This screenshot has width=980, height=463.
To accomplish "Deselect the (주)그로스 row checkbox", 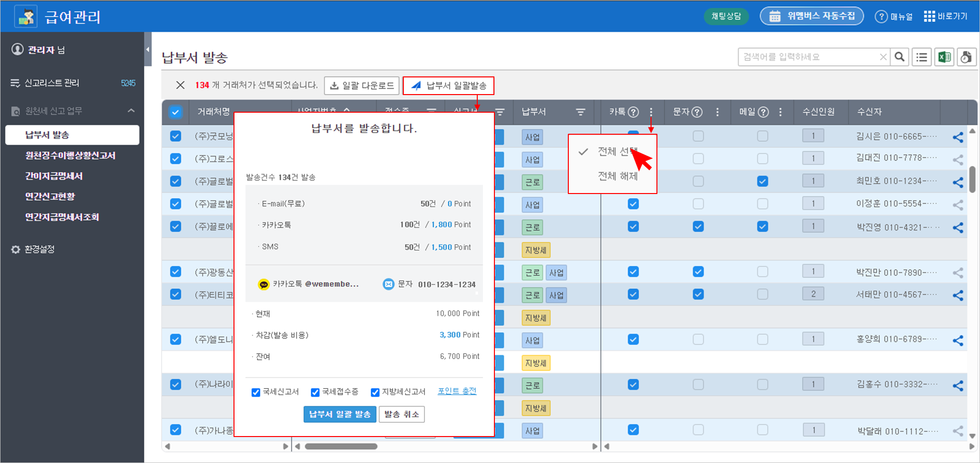I will [x=176, y=159].
